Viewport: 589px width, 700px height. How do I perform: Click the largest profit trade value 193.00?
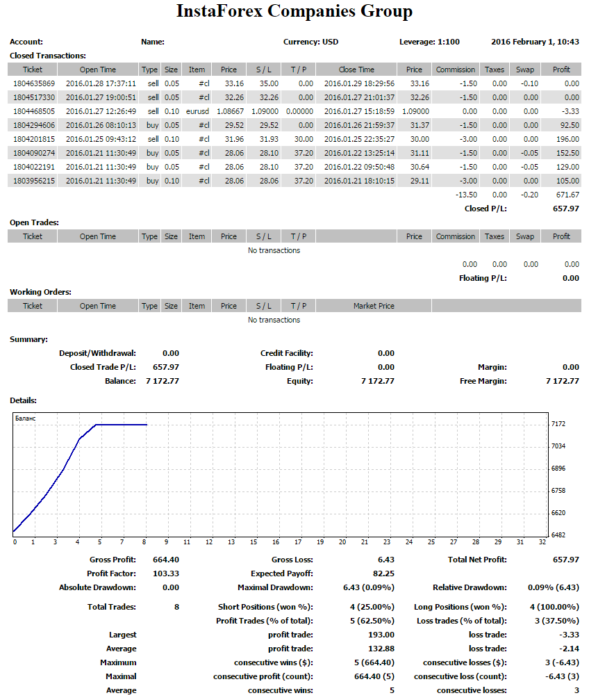[x=381, y=635]
